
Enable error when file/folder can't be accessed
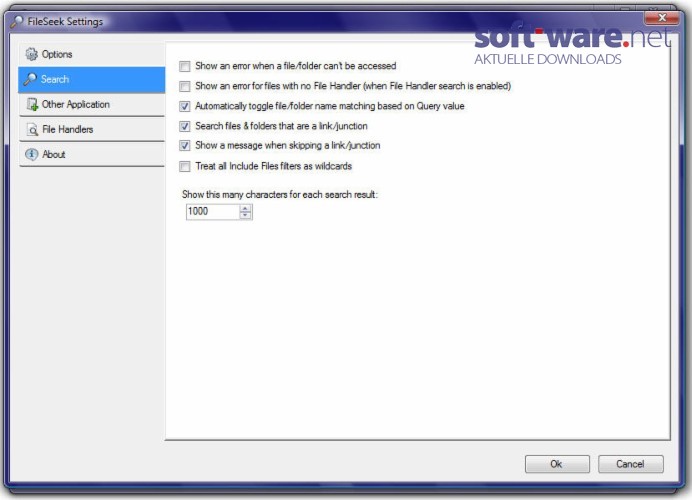tap(184, 66)
